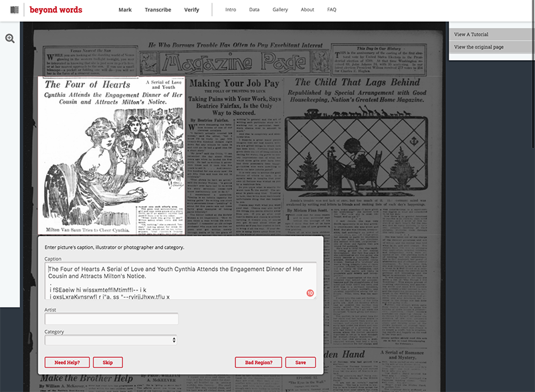
Task: Click the Bad Region? button
Action: coord(258,363)
